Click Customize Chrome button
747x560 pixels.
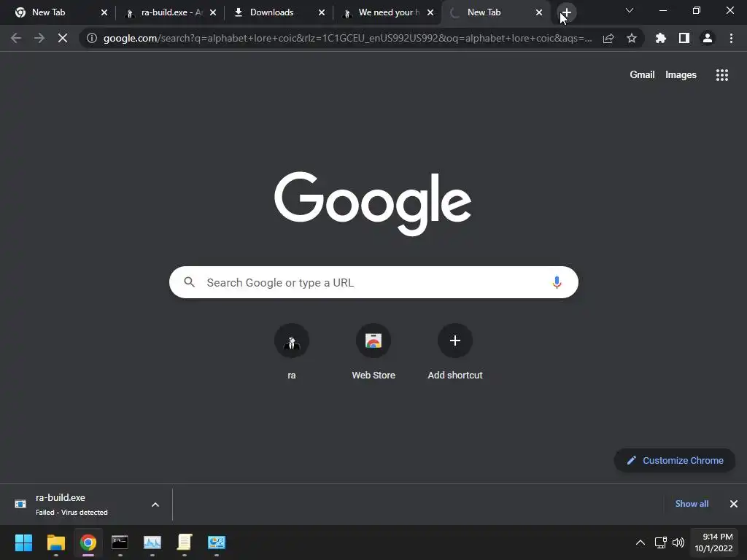675,461
